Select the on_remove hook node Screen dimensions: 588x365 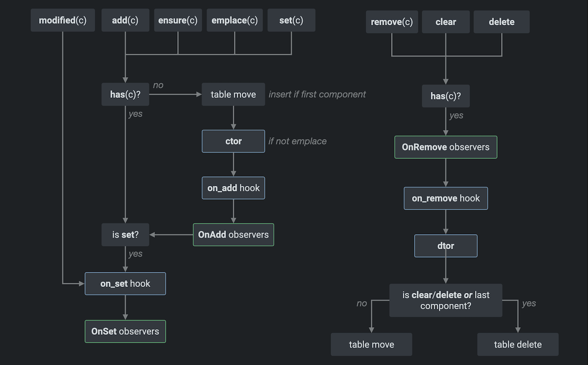(446, 198)
